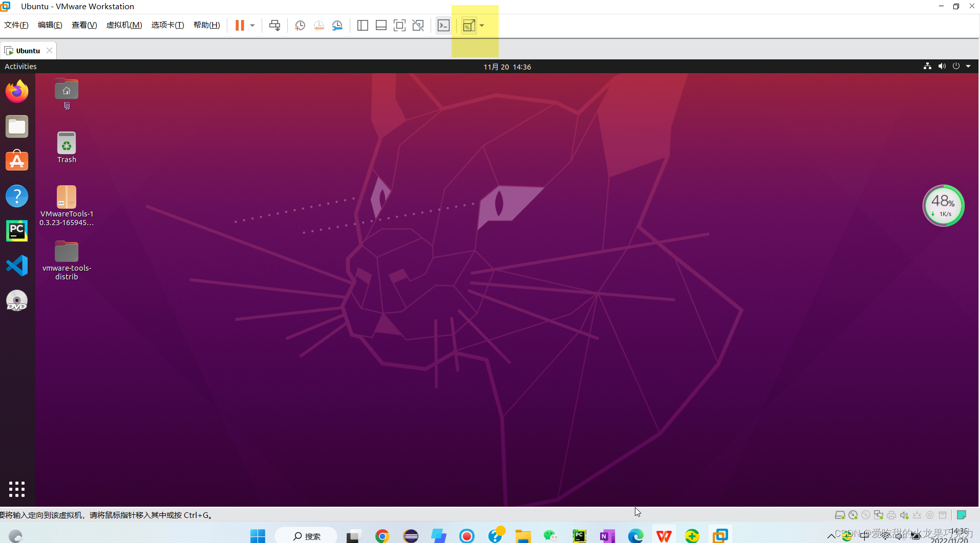Click the printer status icon
The width and height of the screenshot is (980, 543).
pos(891,515)
